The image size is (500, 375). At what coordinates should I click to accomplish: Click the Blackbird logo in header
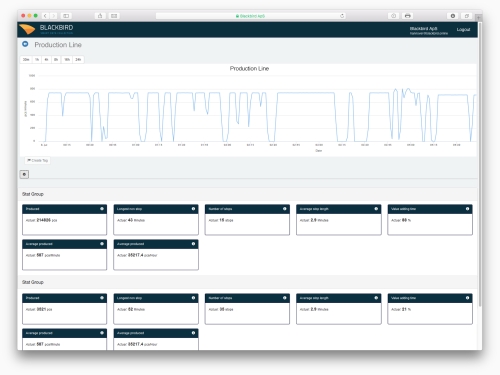pos(46,29)
